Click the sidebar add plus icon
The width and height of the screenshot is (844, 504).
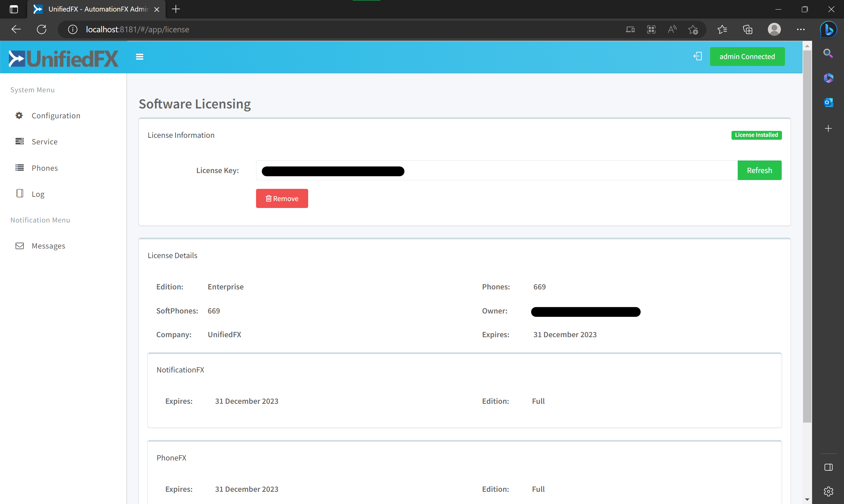(x=828, y=128)
